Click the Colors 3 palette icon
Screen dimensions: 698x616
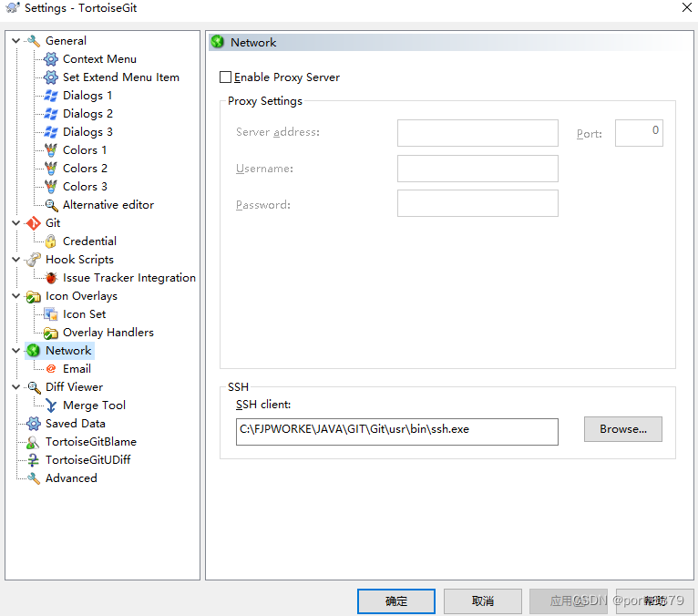[51, 187]
